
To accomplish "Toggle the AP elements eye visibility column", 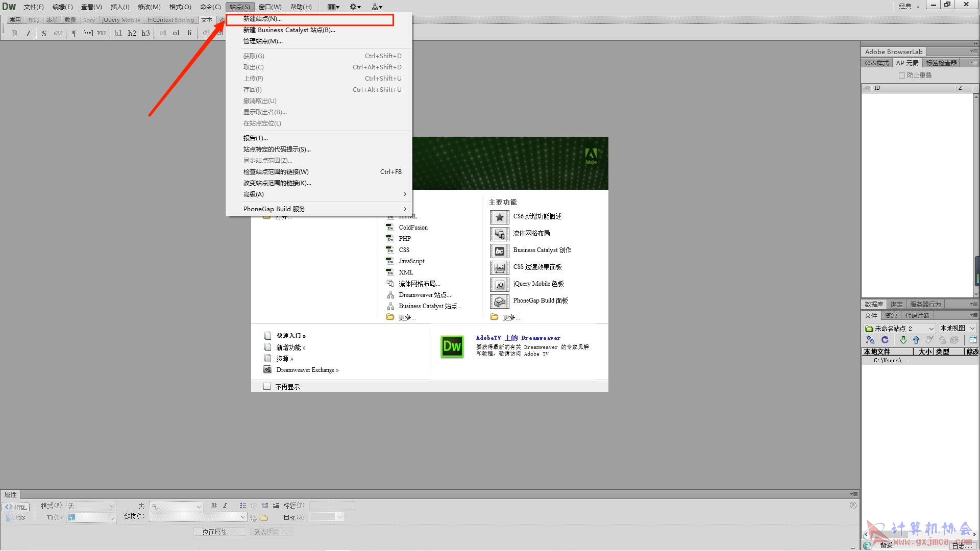I will pos(867,88).
